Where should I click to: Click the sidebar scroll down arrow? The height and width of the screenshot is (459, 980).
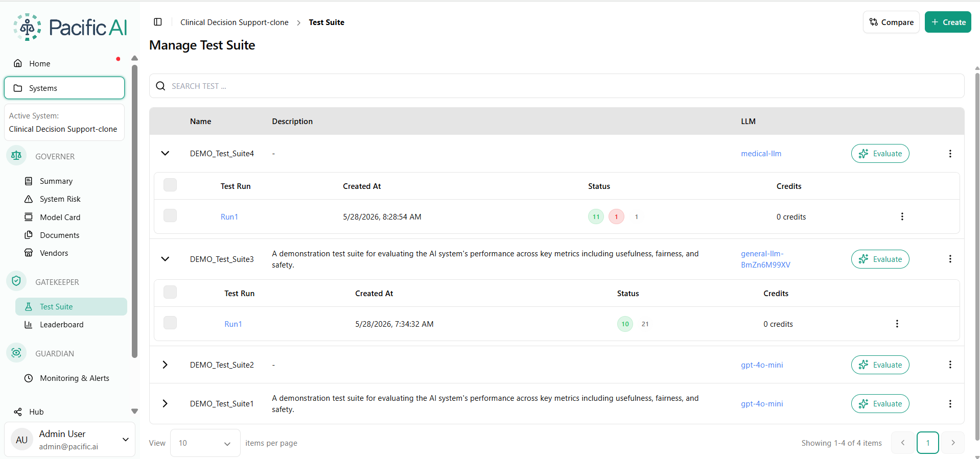click(x=134, y=411)
